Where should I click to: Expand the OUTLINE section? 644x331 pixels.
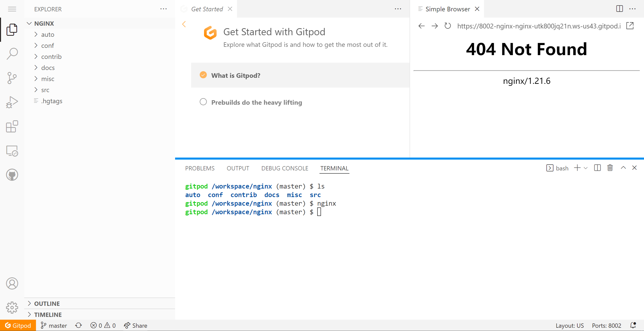tap(47, 304)
